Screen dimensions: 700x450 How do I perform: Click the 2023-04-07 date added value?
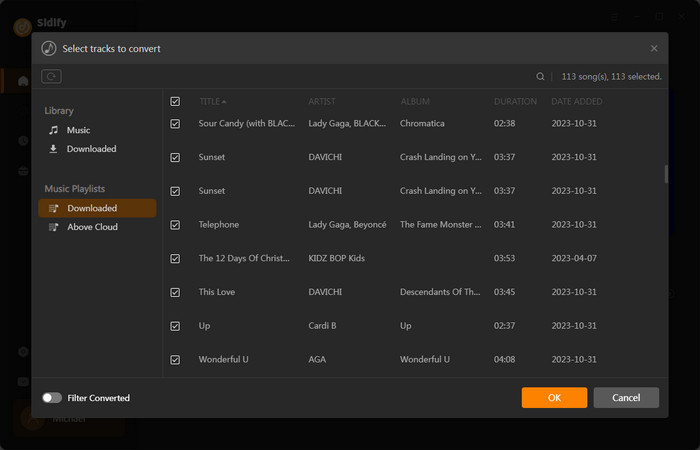[x=574, y=258]
